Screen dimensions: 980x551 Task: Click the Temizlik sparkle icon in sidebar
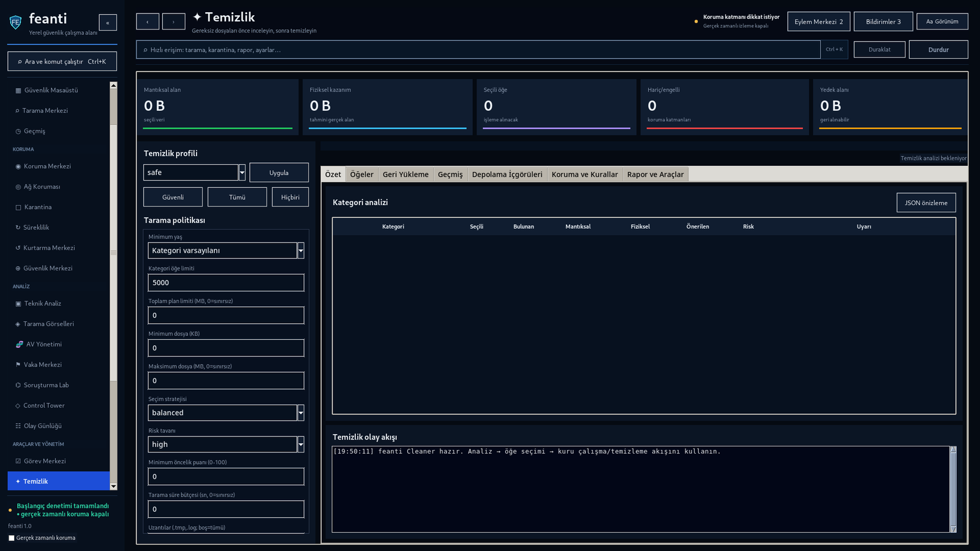click(18, 481)
